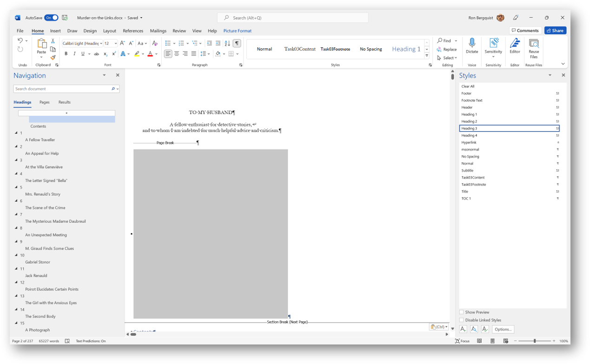
Task: Open the Editor tool in ribbon
Action: click(515, 44)
